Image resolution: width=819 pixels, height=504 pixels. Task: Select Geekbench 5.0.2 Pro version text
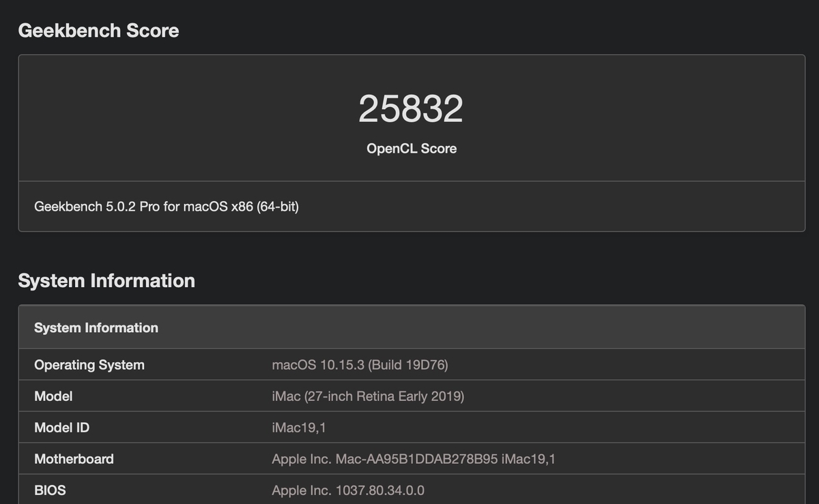(167, 206)
